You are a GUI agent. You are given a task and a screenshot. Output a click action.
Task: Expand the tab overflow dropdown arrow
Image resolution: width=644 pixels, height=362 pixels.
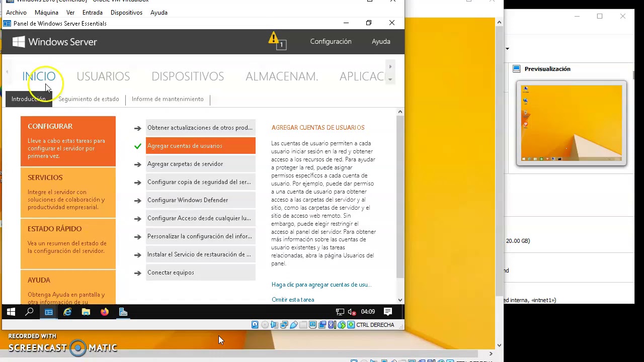point(390,79)
